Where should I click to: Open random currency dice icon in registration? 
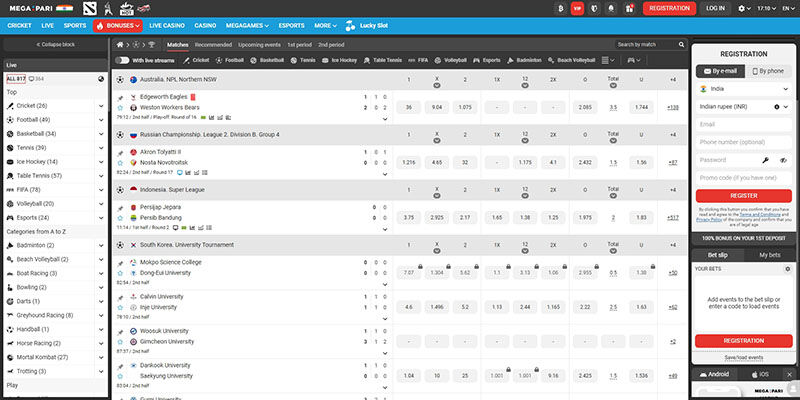777,107
